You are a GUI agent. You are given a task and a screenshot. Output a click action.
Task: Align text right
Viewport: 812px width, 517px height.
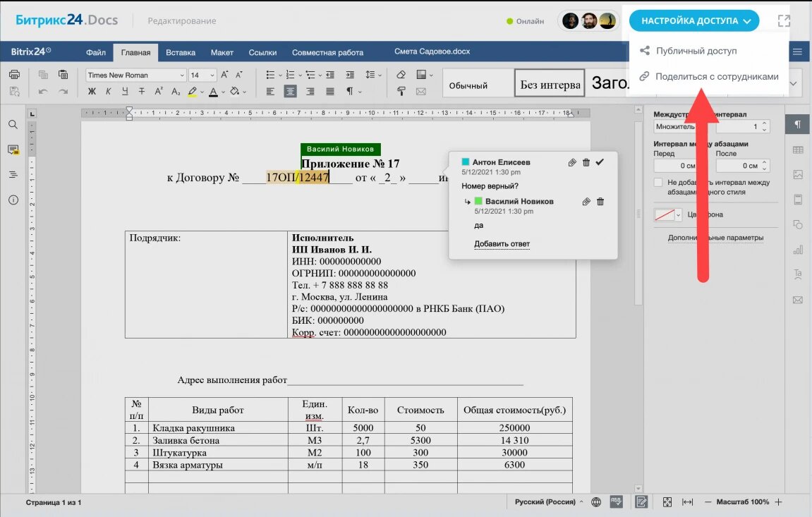pos(310,92)
